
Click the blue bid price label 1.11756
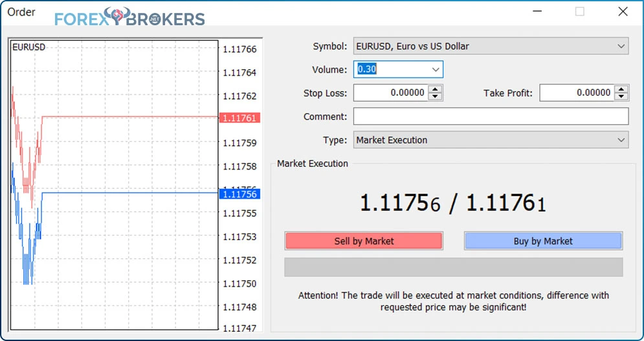pyautogui.click(x=240, y=194)
